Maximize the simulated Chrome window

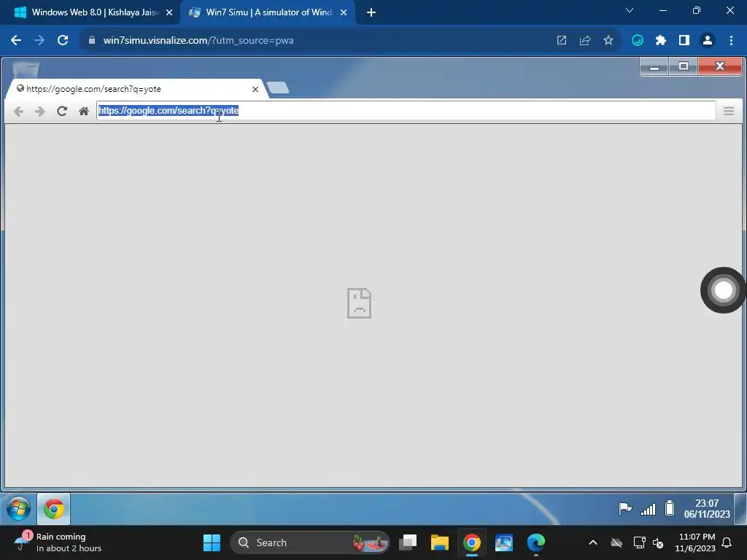click(683, 66)
